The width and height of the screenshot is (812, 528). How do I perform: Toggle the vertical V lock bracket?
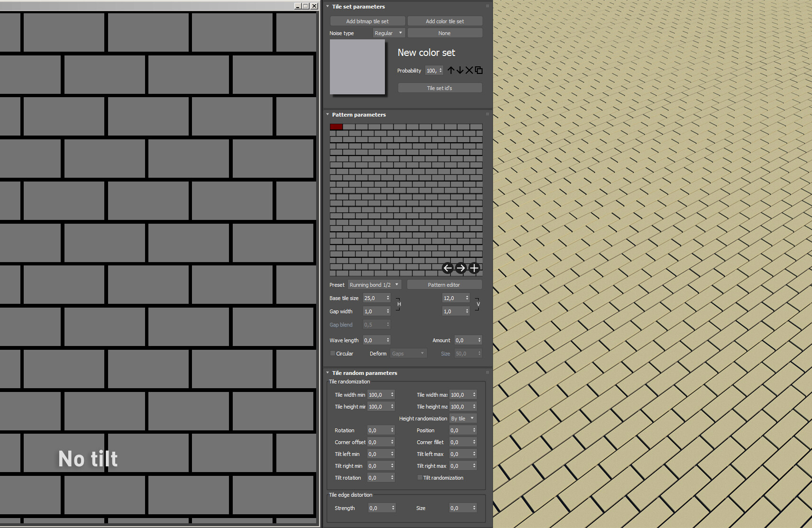click(477, 304)
